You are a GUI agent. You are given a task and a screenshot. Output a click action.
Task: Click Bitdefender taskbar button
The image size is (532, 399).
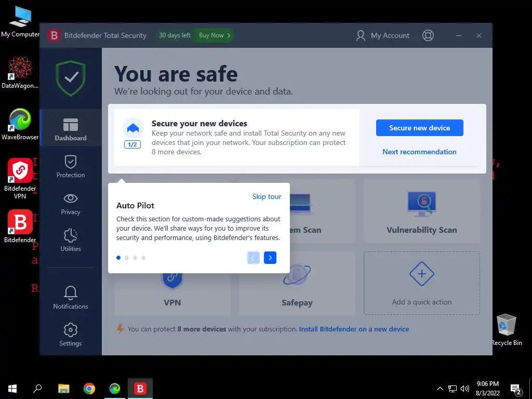coord(140,389)
